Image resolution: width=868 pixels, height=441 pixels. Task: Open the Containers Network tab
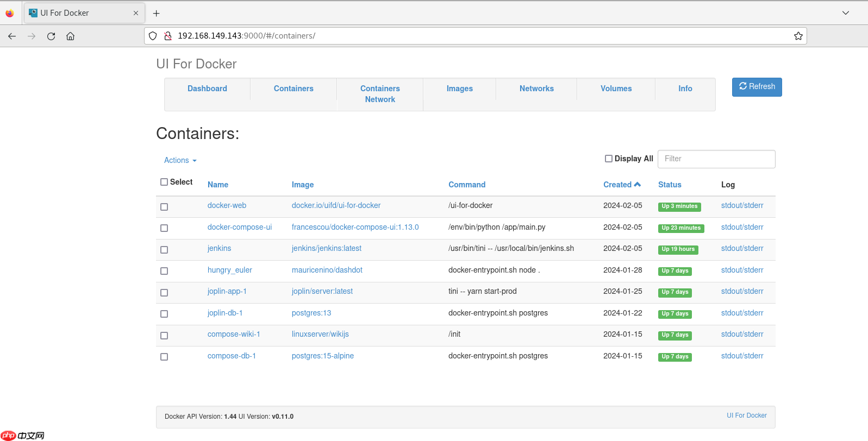tap(380, 94)
